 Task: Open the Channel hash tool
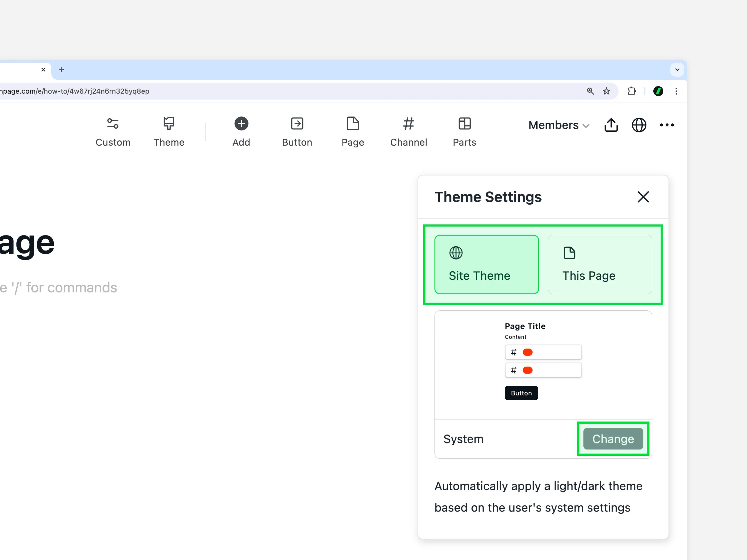coord(409,132)
